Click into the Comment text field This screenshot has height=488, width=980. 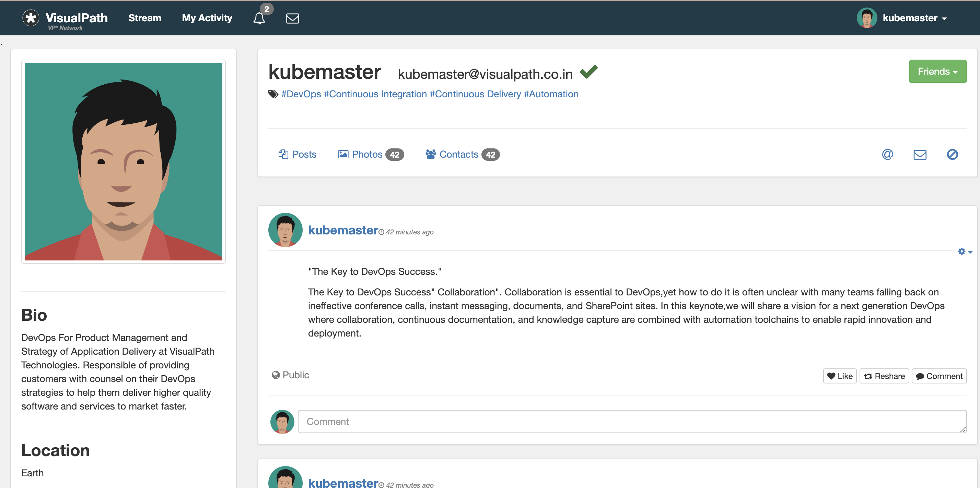(x=631, y=422)
